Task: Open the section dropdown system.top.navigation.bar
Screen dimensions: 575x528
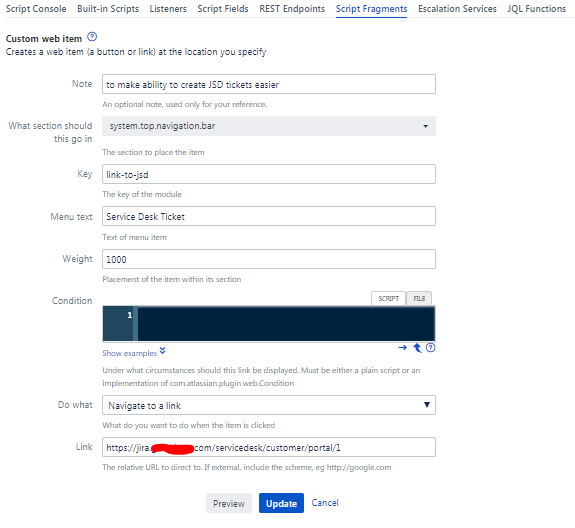Action: [x=269, y=126]
